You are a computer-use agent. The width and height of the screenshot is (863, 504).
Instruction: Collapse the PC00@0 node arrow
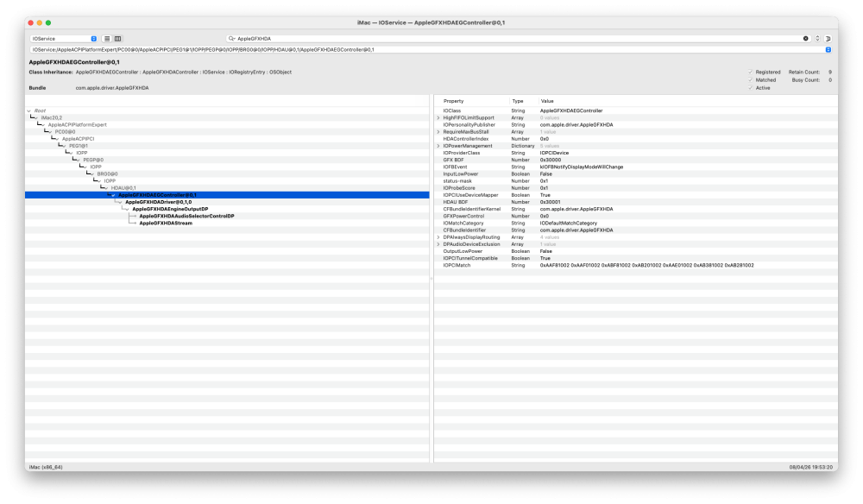pyautogui.click(x=51, y=132)
